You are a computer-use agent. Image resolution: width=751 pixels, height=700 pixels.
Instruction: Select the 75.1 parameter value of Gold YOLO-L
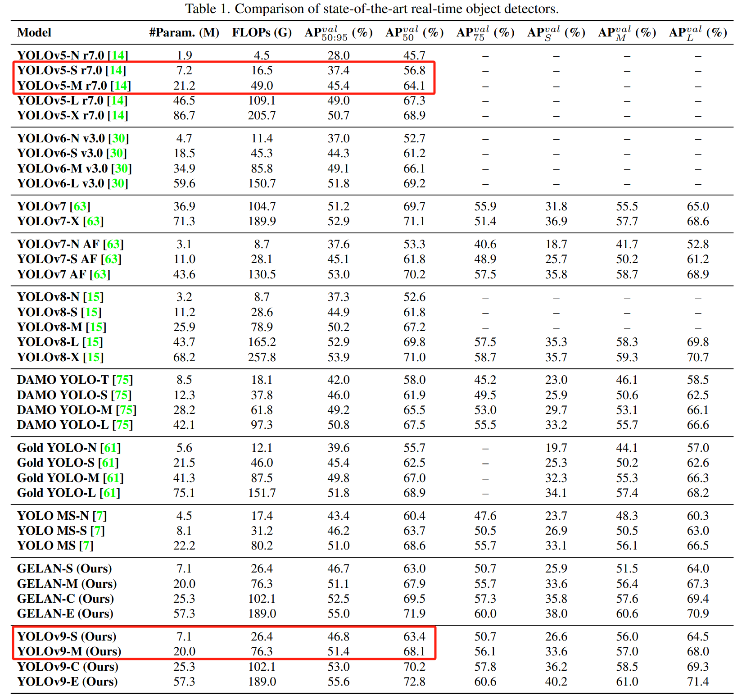(x=184, y=492)
